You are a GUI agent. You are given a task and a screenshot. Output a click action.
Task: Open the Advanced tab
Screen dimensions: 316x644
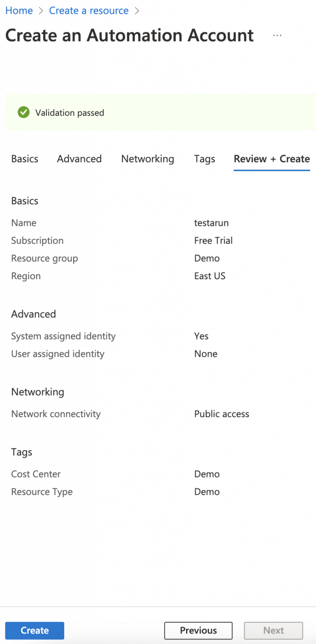click(79, 159)
